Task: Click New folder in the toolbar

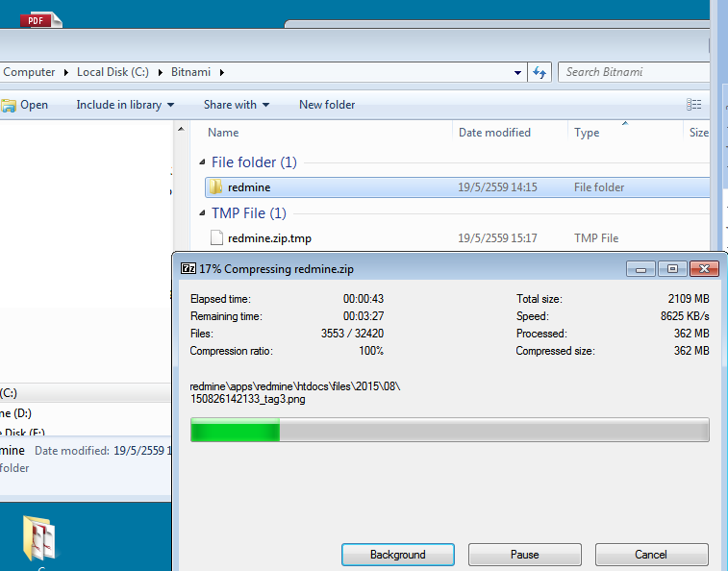Action: pyautogui.click(x=327, y=105)
